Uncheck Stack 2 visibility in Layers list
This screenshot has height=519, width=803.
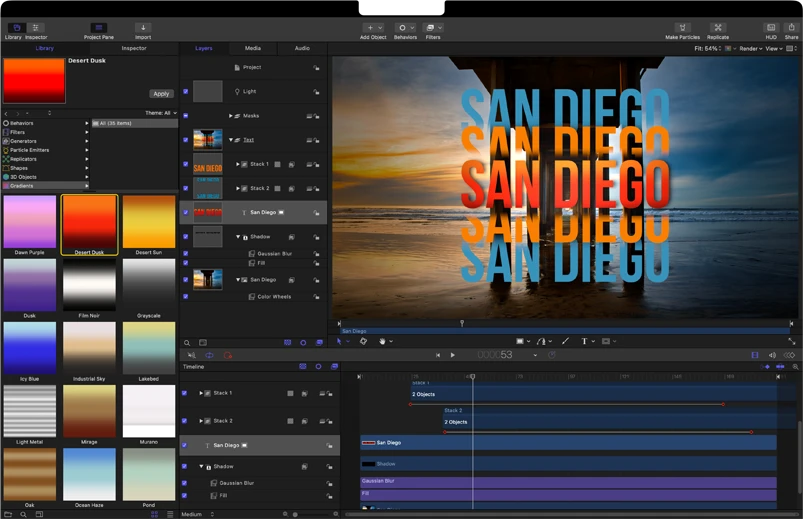click(185, 189)
